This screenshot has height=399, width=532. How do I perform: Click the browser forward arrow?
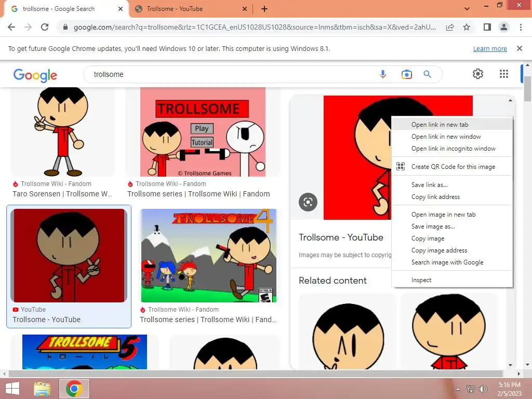coord(28,27)
